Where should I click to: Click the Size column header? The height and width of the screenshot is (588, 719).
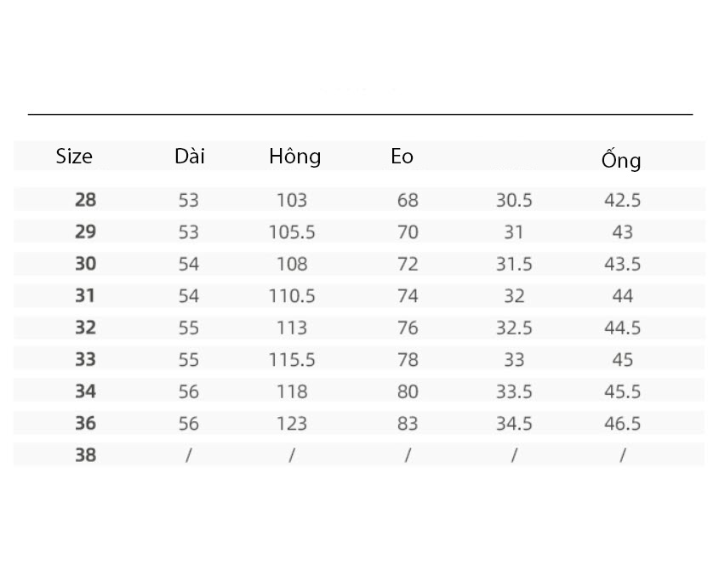coord(74,157)
